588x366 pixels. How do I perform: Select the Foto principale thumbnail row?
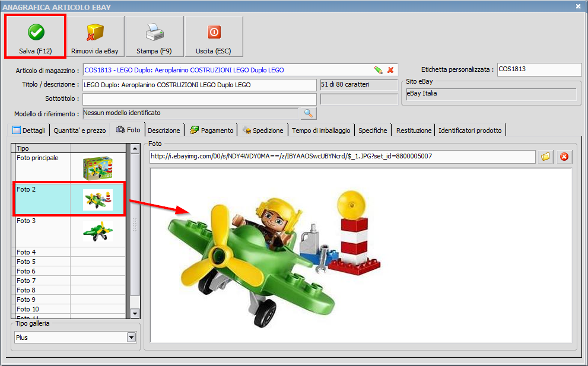coord(69,168)
